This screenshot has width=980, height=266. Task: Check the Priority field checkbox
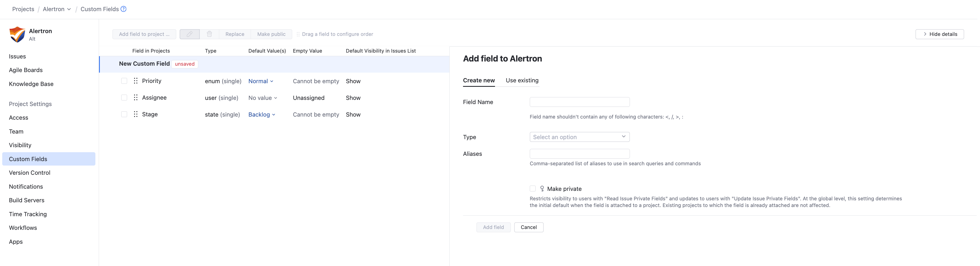(x=124, y=81)
